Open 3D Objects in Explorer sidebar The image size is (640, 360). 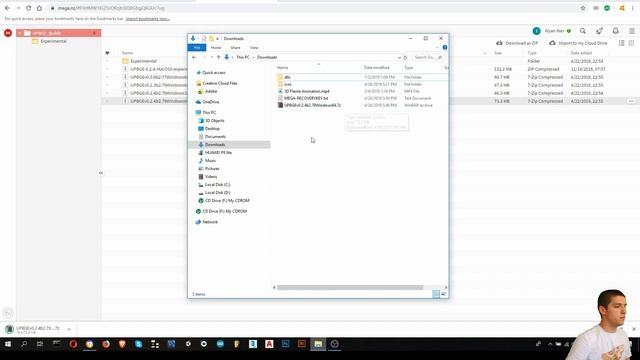click(x=214, y=121)
